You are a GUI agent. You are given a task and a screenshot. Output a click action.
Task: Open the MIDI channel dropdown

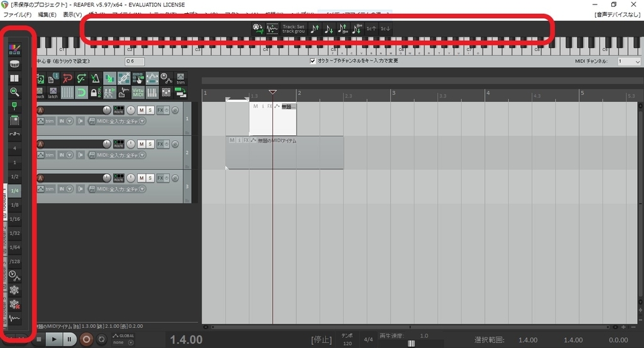(629, 61)
